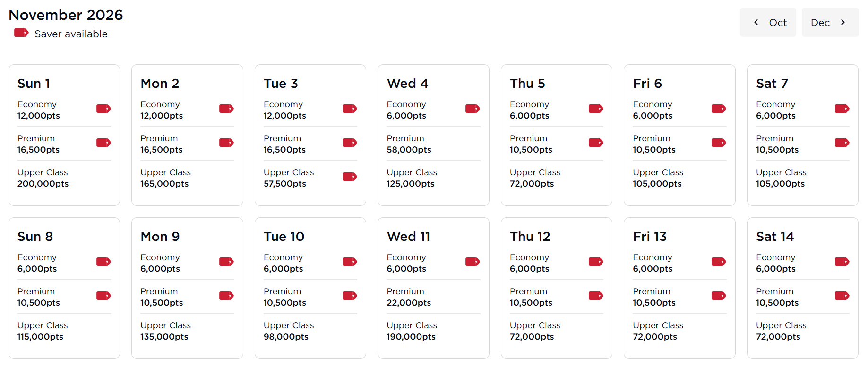Select the Saver tag next to Thu 5 Premium

(596, 143)
